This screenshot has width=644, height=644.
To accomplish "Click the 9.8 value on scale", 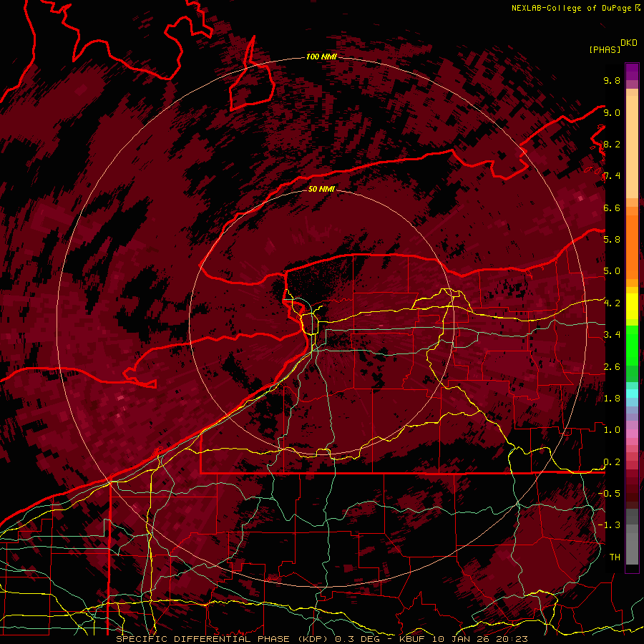I will point(612,80).
